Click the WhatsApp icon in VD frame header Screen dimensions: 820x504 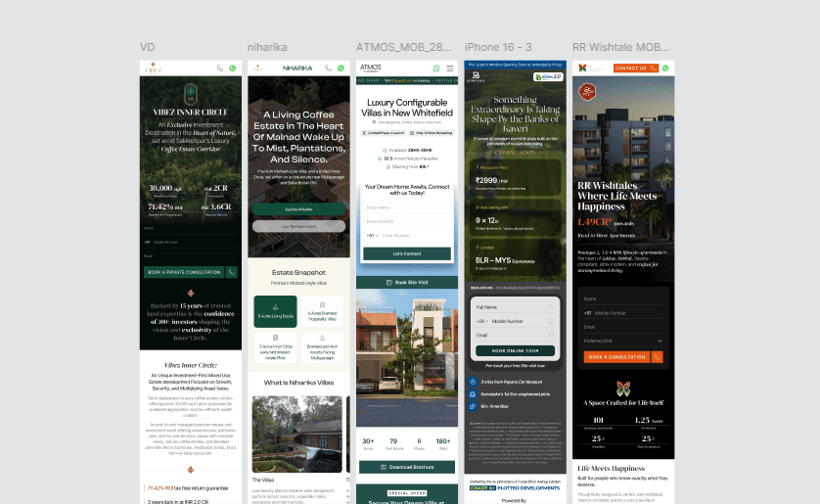[x=233, y=68]
